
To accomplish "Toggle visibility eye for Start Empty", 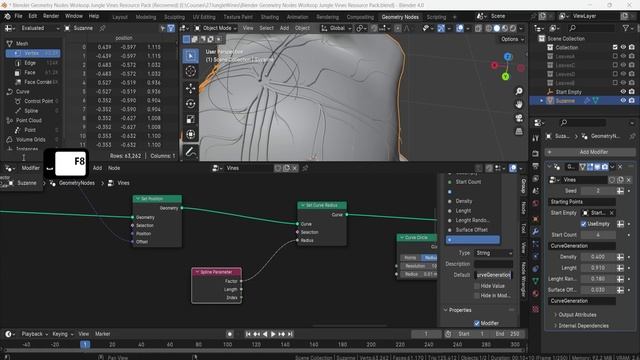I will 623,91.
